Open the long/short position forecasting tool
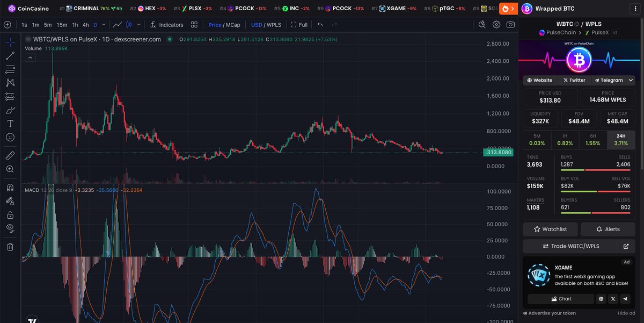 (10, 97)
